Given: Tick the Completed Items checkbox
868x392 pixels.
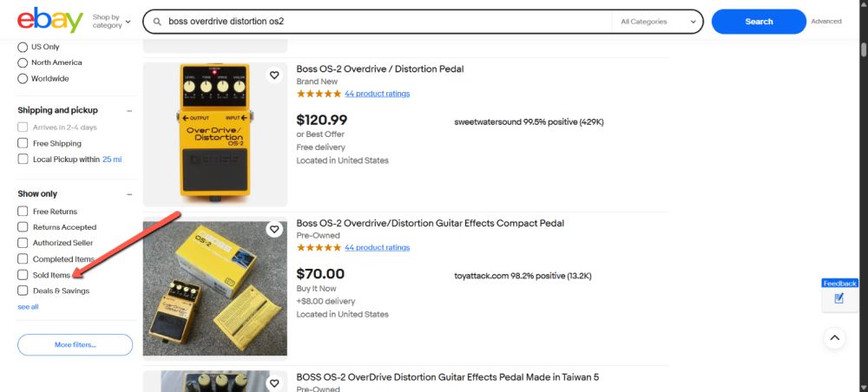Looking at the screenshot, I should click(23, 259).
